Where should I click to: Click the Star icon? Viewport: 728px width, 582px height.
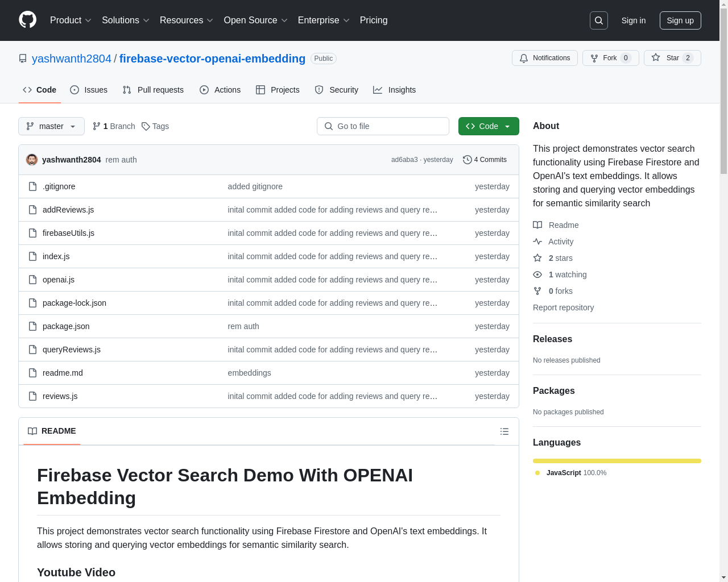[x=656, y=58]
